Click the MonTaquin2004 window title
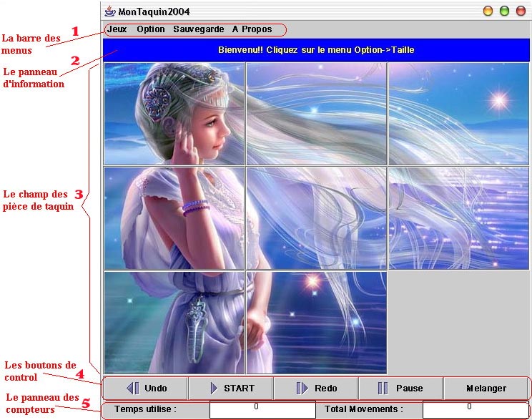The height and width of the screenshot is (420, 532). (x=154, y=11)
